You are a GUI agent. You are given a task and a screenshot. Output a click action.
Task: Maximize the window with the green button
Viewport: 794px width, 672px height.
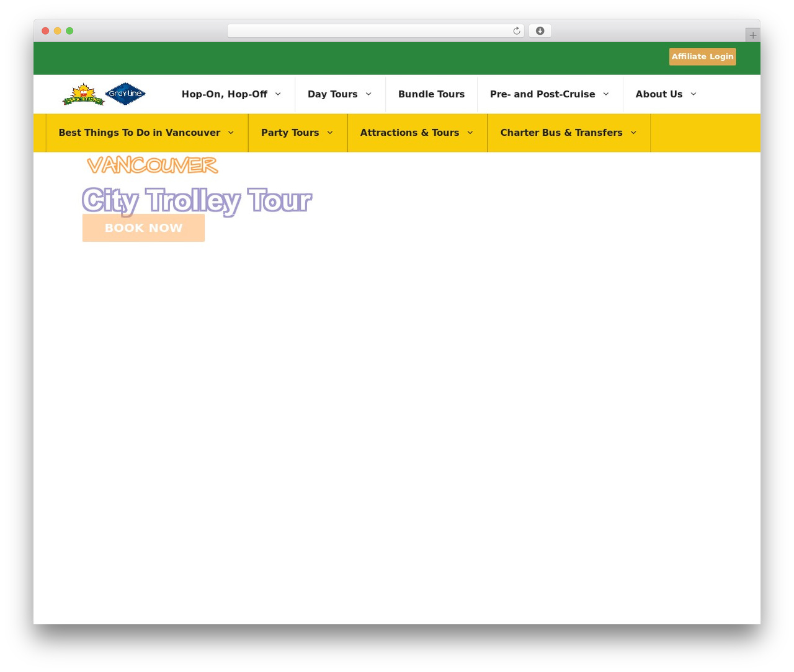click(x=69, y=31)
